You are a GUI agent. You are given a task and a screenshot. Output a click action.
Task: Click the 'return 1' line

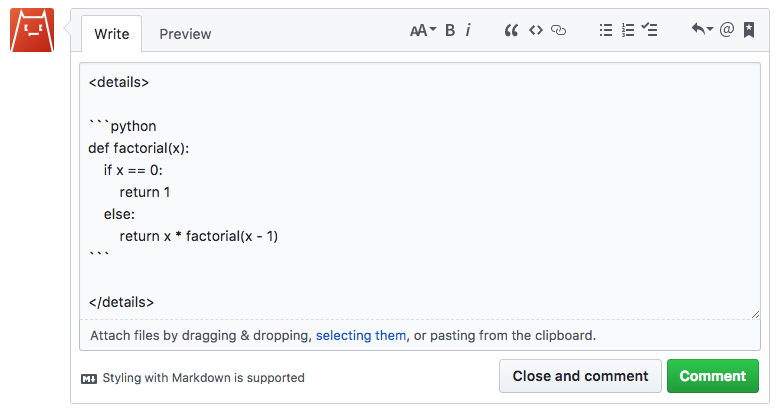pos(144,192)
